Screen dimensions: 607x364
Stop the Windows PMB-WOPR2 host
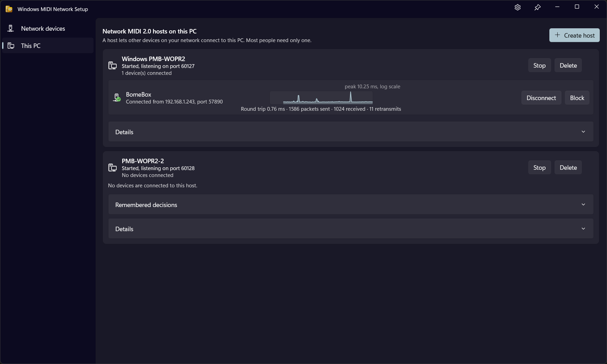[539, 65]
